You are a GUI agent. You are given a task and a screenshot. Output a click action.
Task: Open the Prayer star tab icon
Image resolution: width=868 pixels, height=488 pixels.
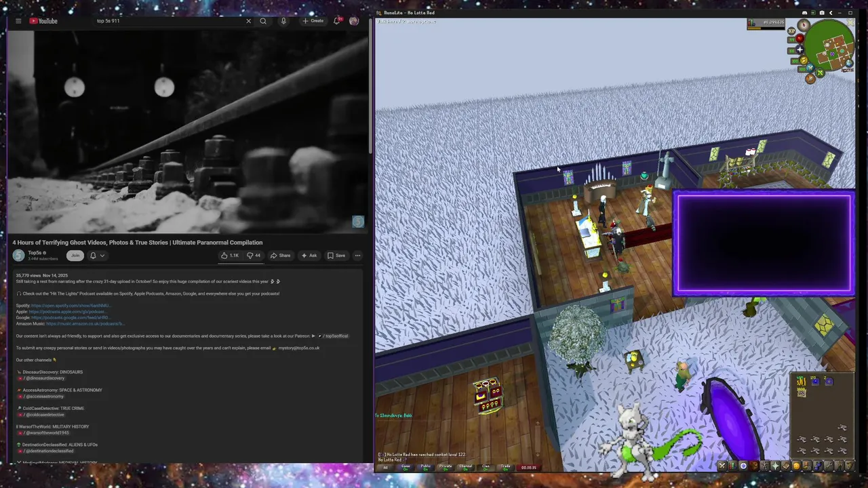point(775,466)
